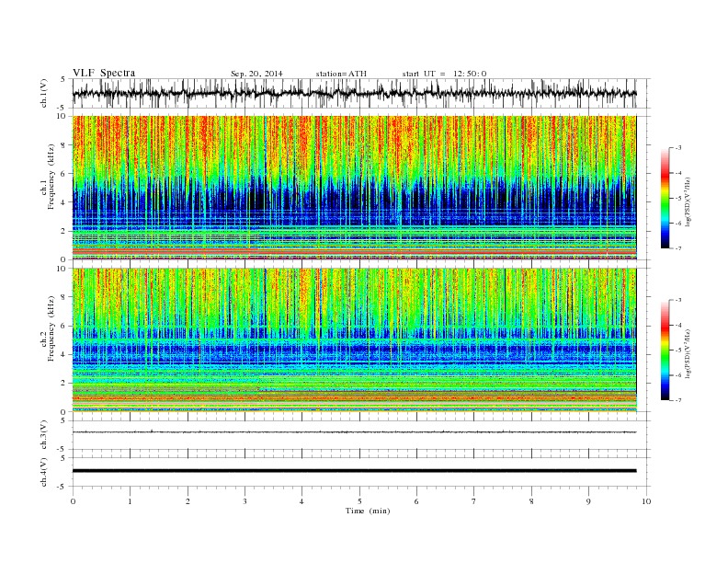Click the "-3" tick on ch.1 color bar
Screen dimensions: 728x563
678,148
